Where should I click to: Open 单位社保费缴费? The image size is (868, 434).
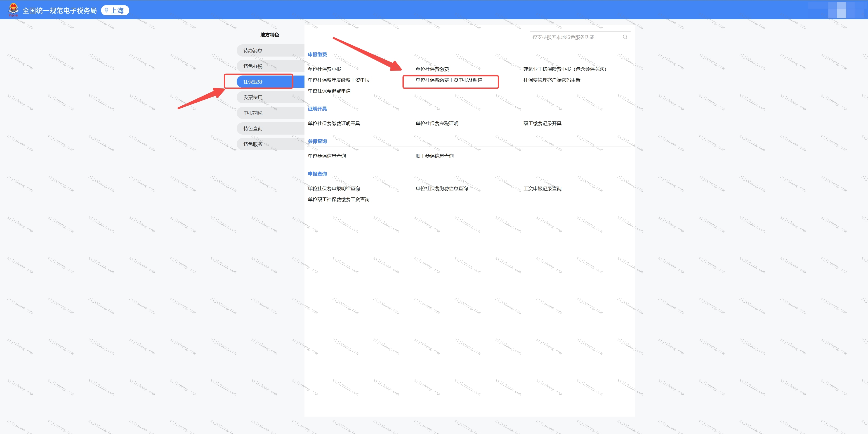tap(432, 69)
